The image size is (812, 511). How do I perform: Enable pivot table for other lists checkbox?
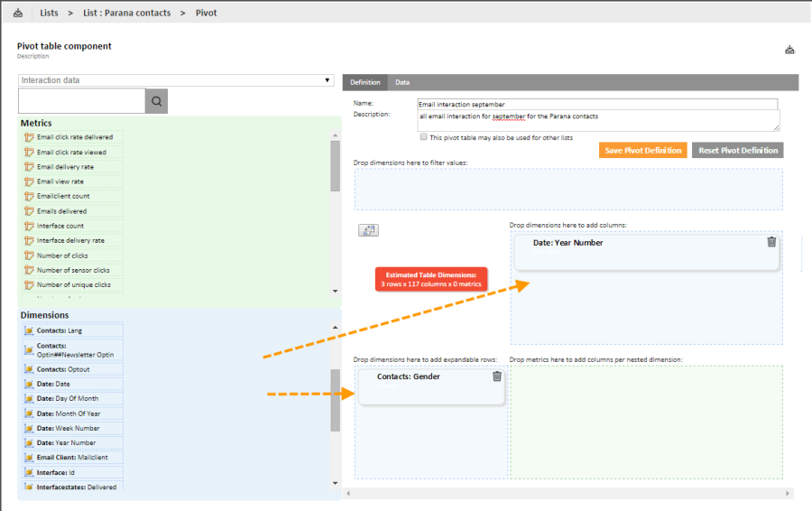(424, 137)
